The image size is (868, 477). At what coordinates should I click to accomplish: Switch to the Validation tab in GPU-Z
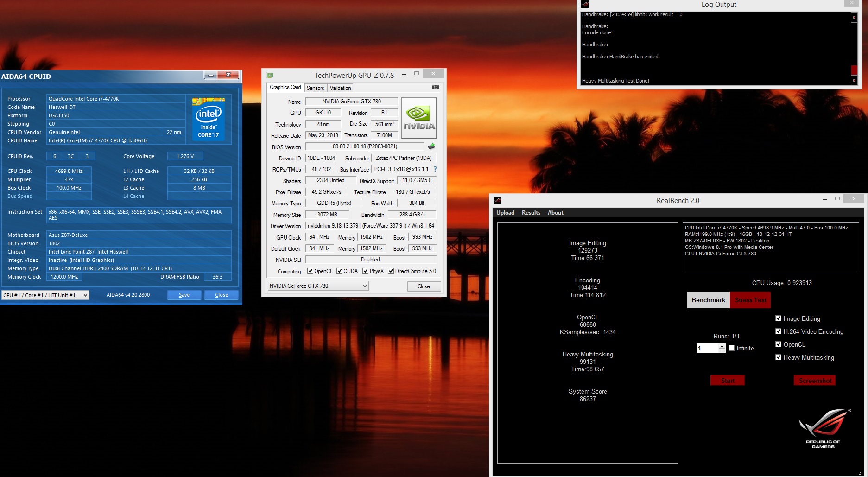(340, 88)
